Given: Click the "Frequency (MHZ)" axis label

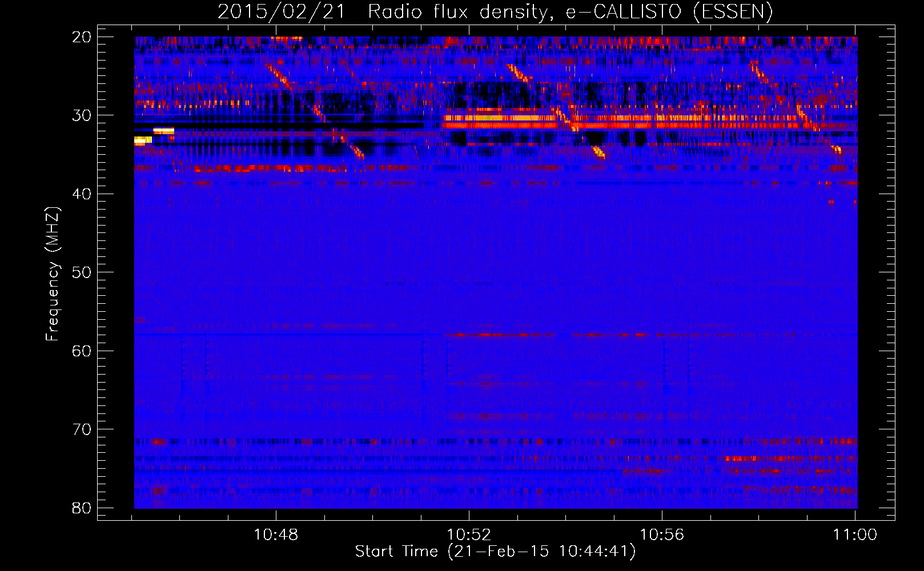Looking at the screenshot, I should tap(53, 274).
